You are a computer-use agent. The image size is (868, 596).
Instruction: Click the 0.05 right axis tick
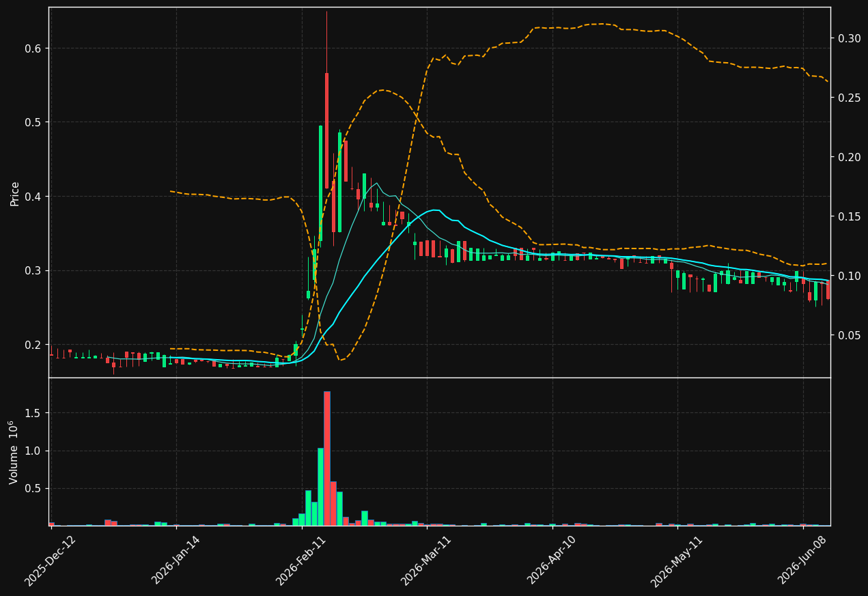point(849,336)
